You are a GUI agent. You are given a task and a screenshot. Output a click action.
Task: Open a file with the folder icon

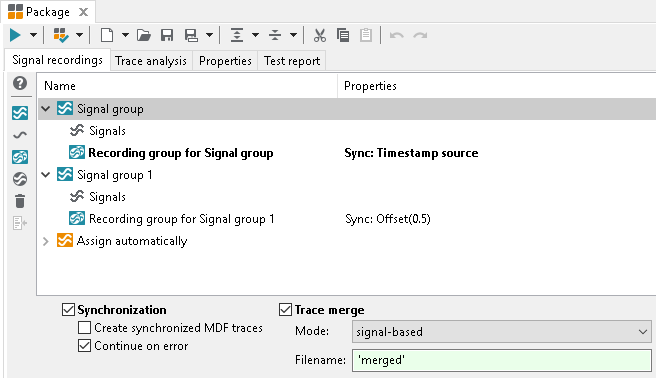pos(144,35)
